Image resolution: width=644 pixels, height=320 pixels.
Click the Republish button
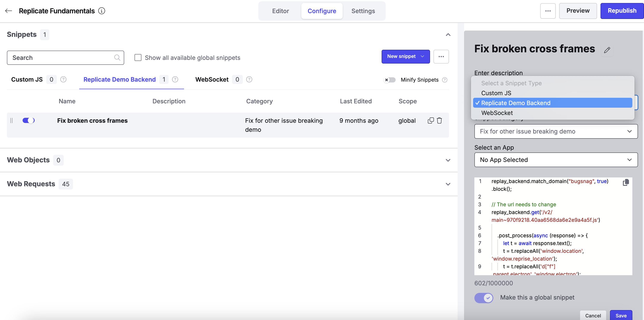coord(622,11)
